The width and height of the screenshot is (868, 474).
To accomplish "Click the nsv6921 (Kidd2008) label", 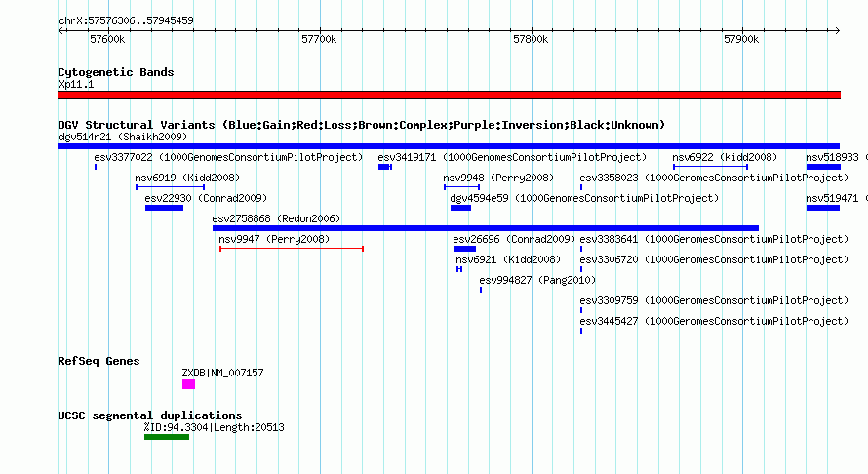I will click(508, 259).
